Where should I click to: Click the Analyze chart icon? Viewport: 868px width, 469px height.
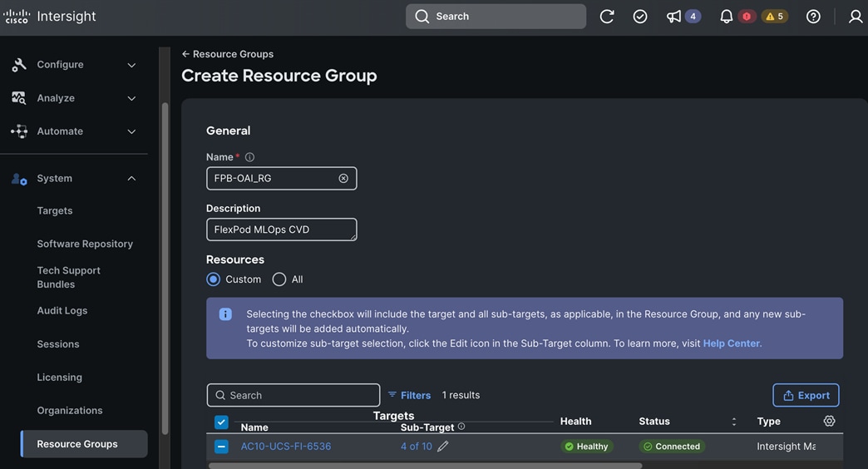point(19,98)
